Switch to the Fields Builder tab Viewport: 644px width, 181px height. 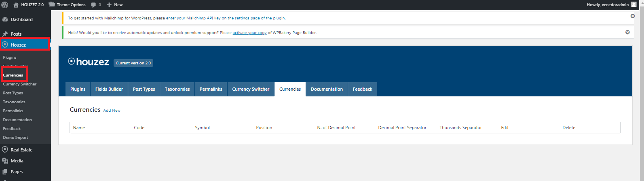click(109, 89)
